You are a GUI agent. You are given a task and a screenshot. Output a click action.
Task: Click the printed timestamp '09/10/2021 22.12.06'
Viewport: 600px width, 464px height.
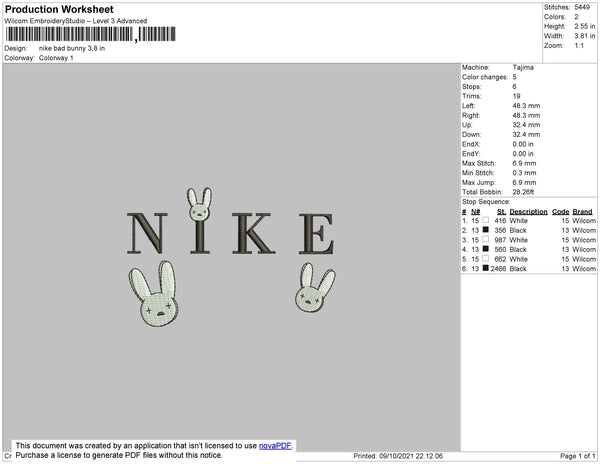411,456
